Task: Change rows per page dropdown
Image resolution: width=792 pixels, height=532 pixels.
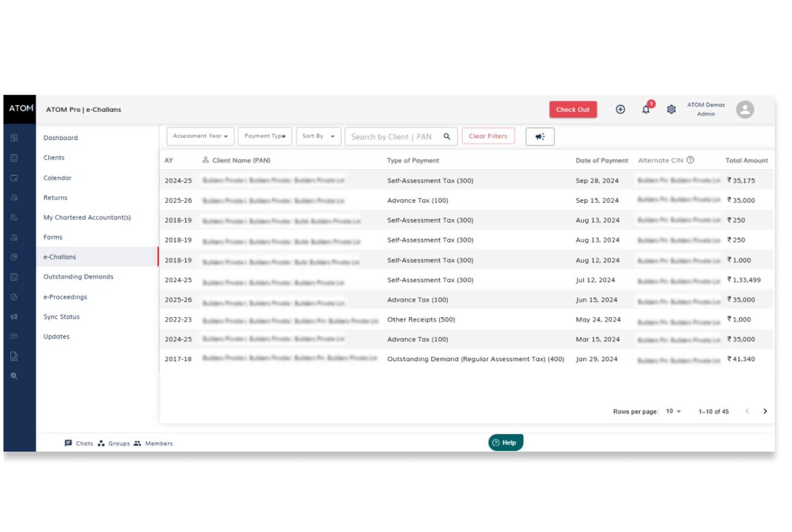Action: pyautogui.click(x=673, y=412)
